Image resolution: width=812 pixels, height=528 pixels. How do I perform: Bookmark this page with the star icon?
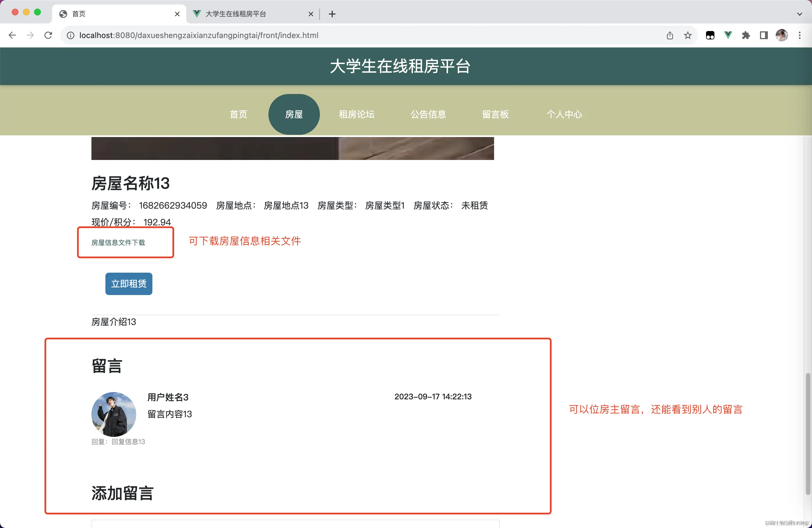[x=688, y=35]
